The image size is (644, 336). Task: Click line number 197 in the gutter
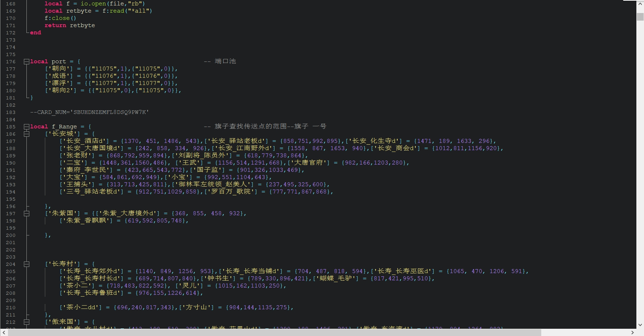pyautogui.click(x=10, y=213)
